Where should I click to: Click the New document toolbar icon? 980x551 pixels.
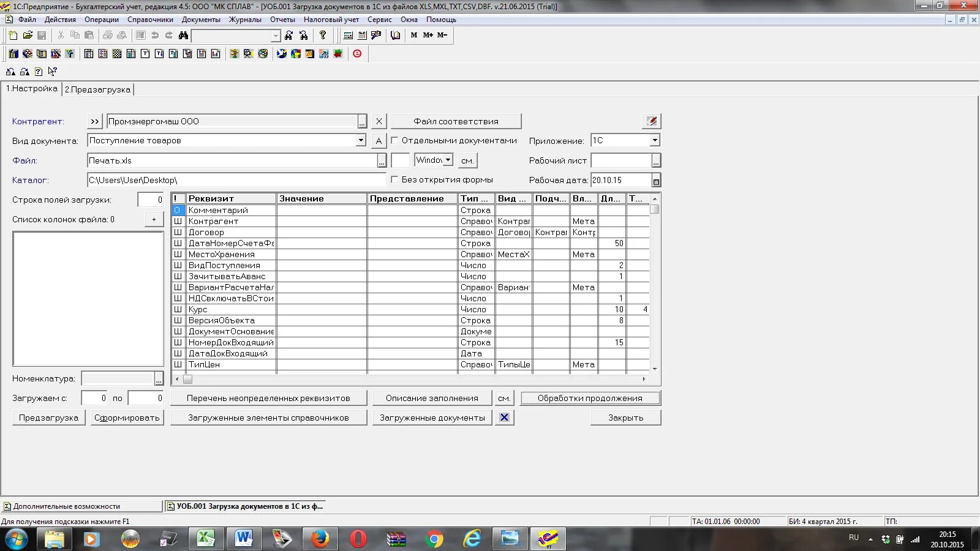coord(13,36)
